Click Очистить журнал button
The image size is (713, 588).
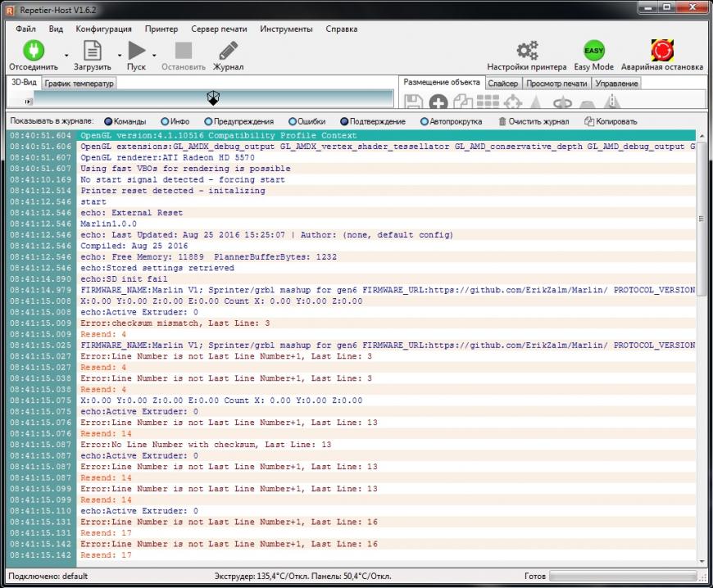click(x=534, y=121)
